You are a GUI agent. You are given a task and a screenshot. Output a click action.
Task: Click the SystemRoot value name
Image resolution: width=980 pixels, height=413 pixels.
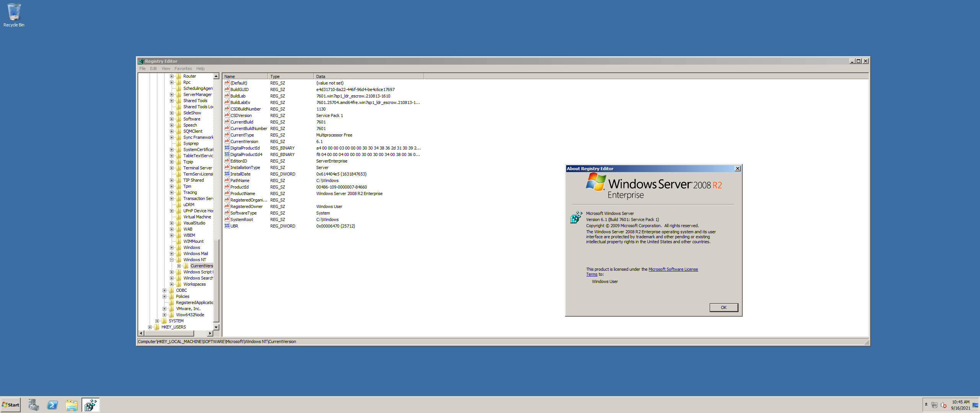[242, 220]
